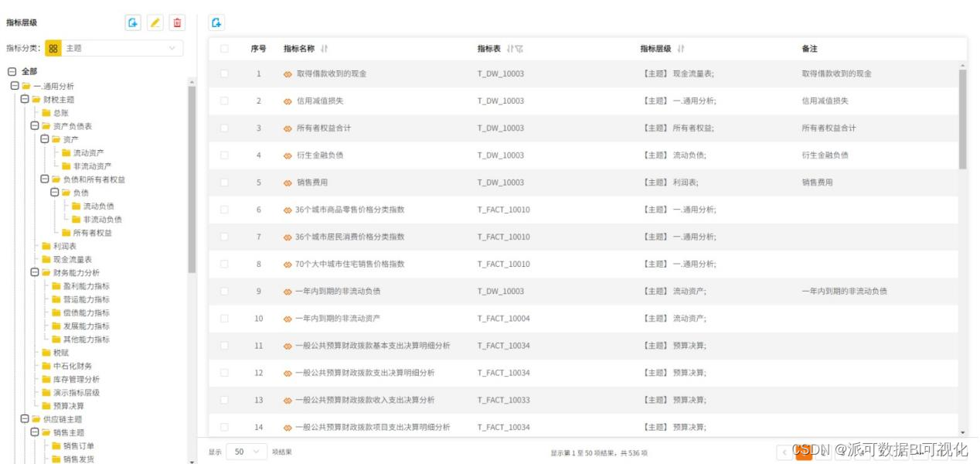The height and width of the screenshot is (464, 980).
Task: Click the folder icon of 总账
Action: click(46, 113)
